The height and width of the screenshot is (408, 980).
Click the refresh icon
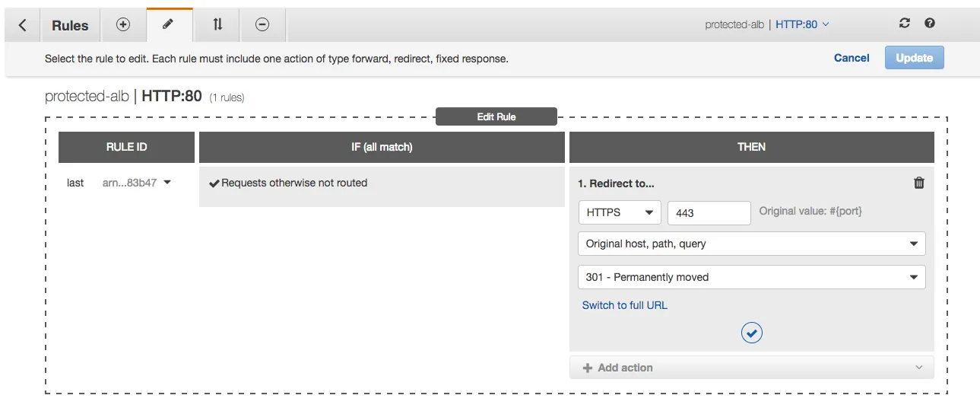pyautogui.click(x=904, y=24)
